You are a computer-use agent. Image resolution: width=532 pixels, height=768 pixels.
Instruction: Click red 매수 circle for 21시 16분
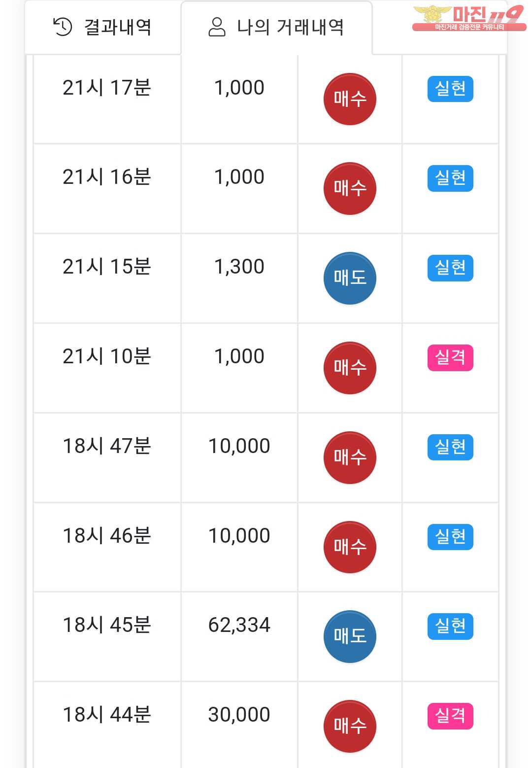click(x=350, y=189)
